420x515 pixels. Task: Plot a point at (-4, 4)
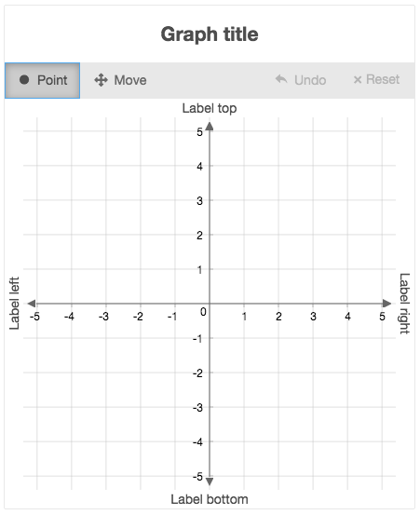coord(72,166)
